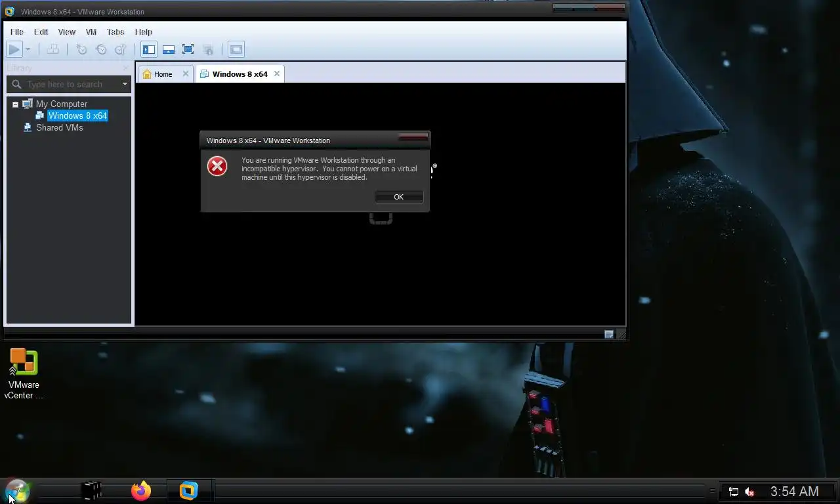
Task: Collapse the My Computer tree node
Action: tap(15, 104)
